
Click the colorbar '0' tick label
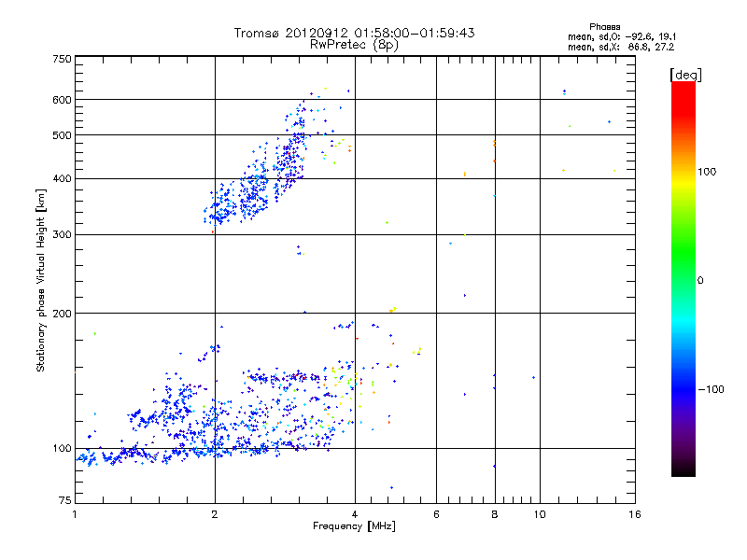(700, 280)
